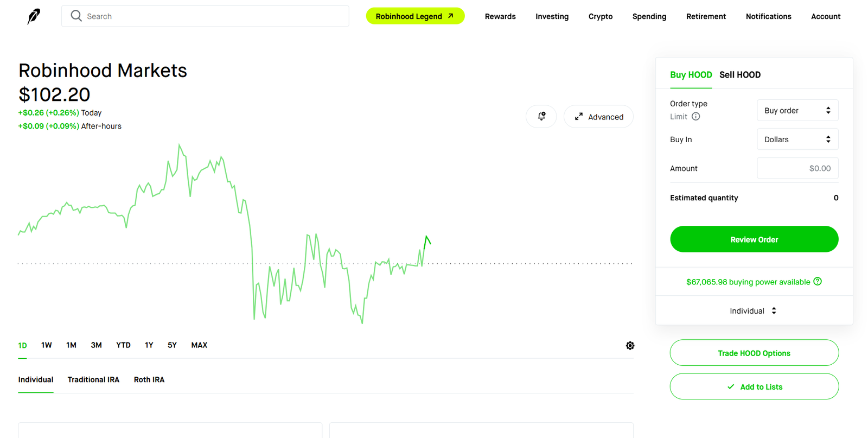
Task: Click Trade HOOD Options
Action: coord(754,353)
